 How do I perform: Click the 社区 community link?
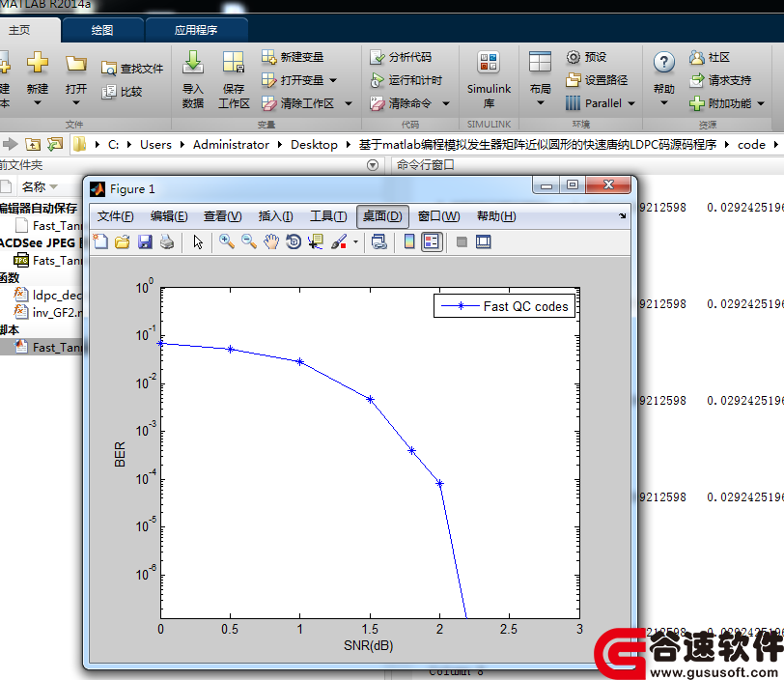[x=710, y=57]
